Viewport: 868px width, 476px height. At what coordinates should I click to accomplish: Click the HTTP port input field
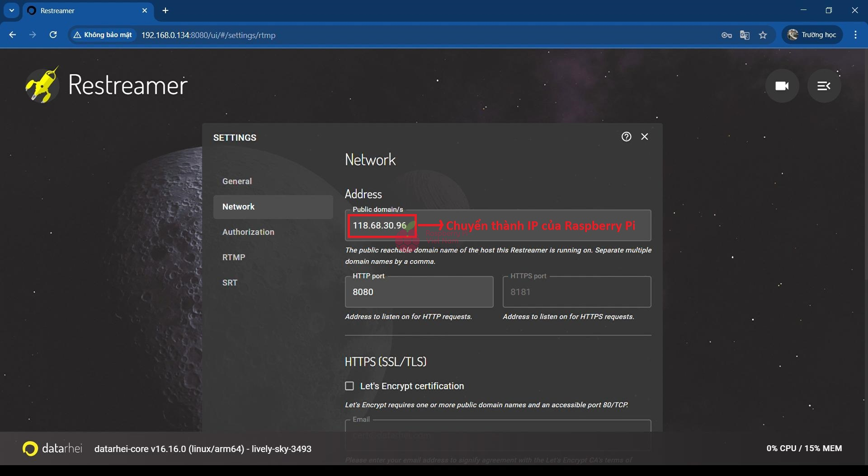pyautogui.click(x=419, y=292)
